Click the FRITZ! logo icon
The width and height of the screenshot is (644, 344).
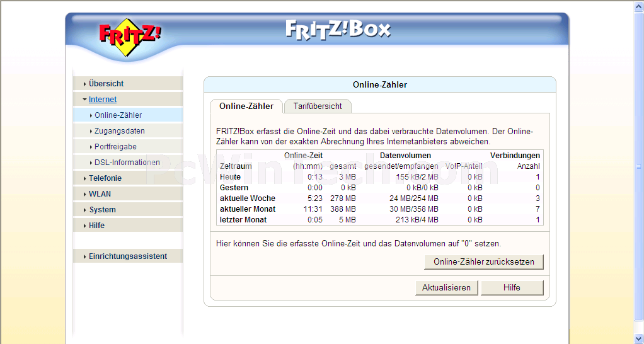point(130,37)
